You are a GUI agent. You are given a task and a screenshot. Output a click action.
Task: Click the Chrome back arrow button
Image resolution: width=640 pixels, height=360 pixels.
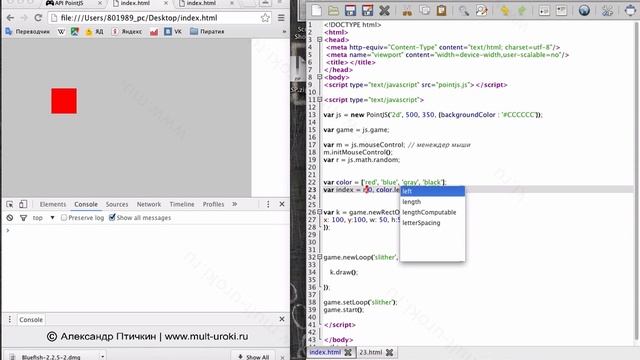pyautogui.click(x=10, y=18)
